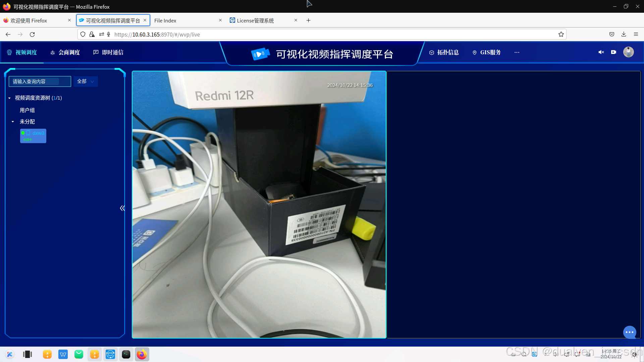Open the more options ellipsis in navigation bar
Screen dimensions: 644x362
coord(517,52)
